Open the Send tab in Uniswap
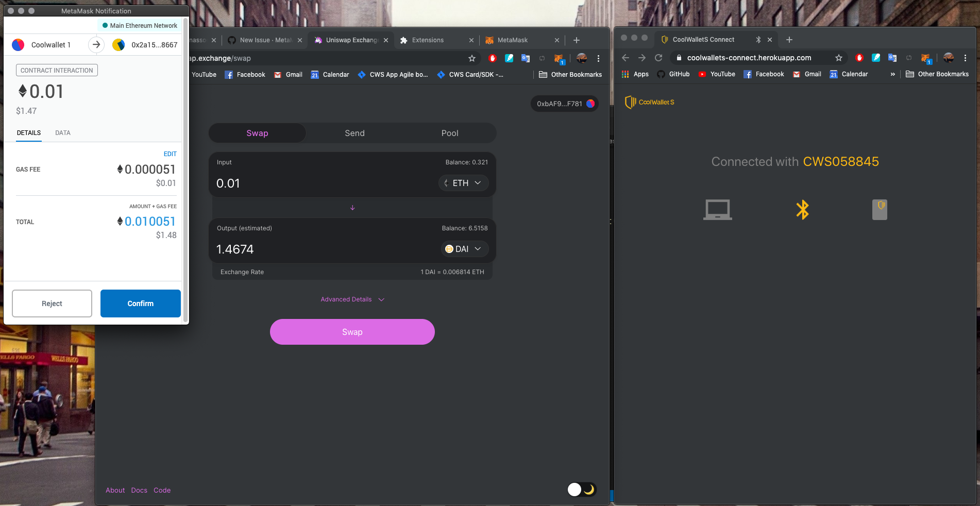 coord(354,133)
